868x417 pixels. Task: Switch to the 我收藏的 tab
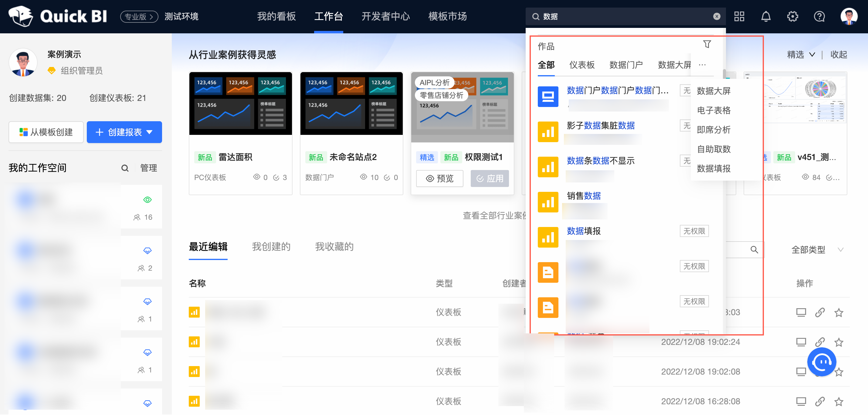pos(334,247)
